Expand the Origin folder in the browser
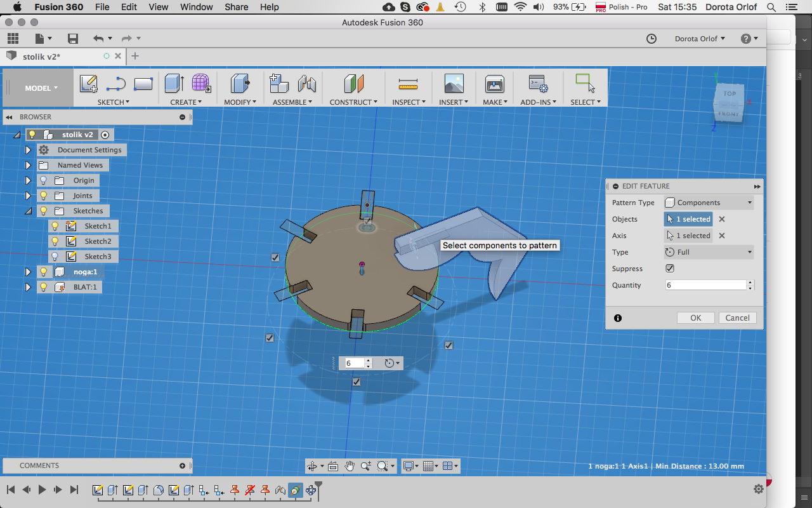 27,180
